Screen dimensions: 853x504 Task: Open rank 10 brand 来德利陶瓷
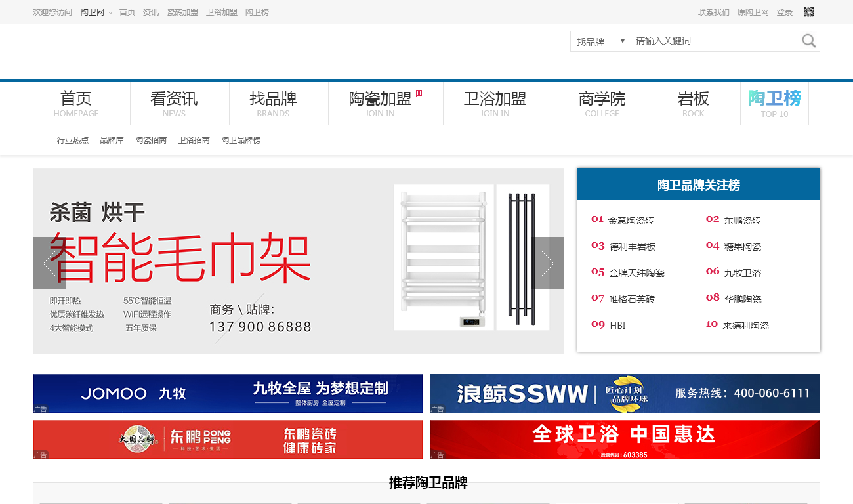(746, 325)
